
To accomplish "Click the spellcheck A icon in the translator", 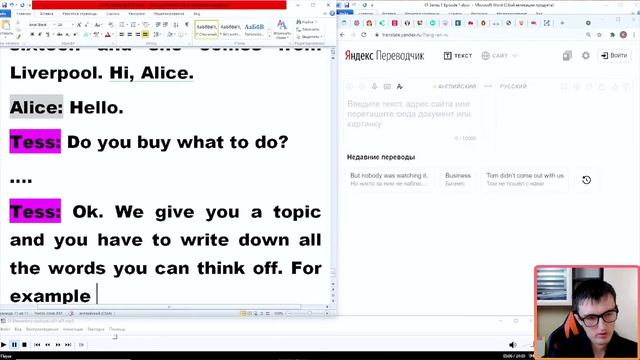I will 400,86.
